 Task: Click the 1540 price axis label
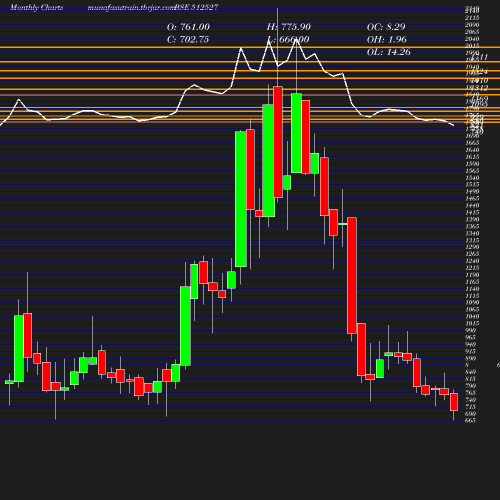click(x=472, y=178)
